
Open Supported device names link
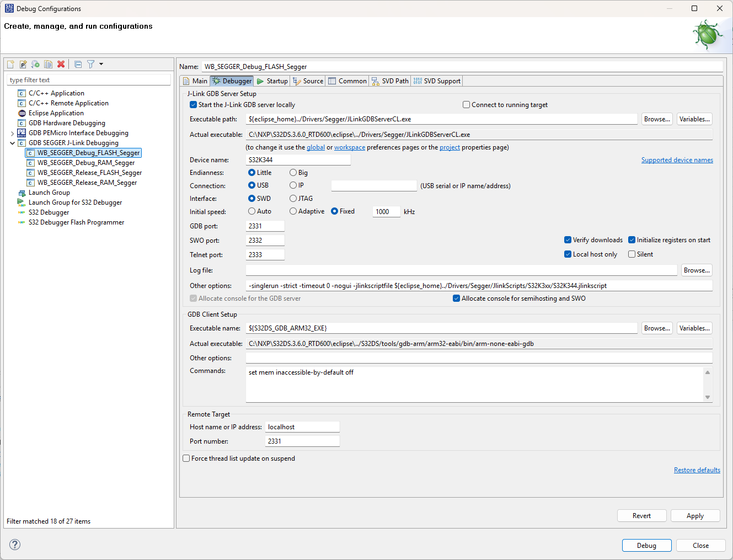pyautogui.click(x=677, y=160)
